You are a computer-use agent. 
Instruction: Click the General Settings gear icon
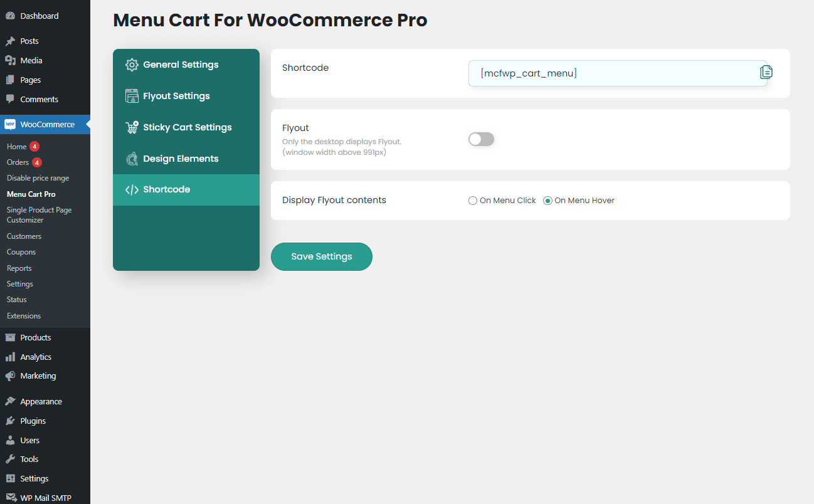pyautogui.click(x=132, y=65)
